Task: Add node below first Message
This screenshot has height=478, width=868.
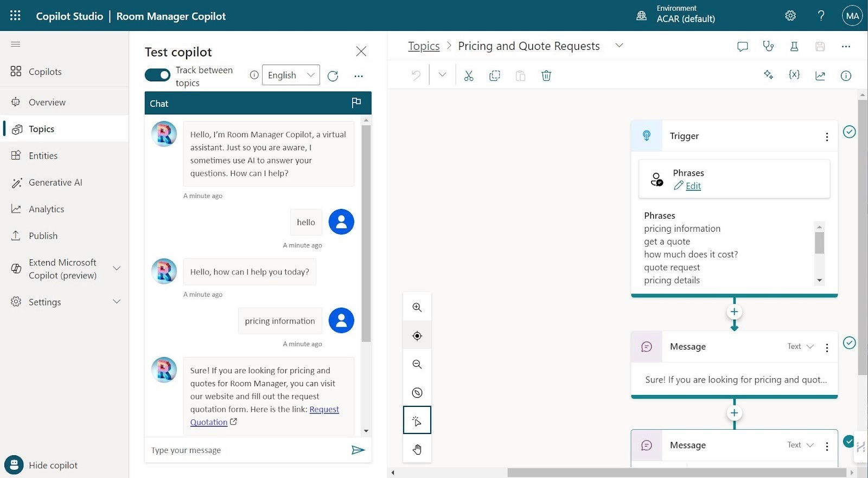Action: [734, 413]
